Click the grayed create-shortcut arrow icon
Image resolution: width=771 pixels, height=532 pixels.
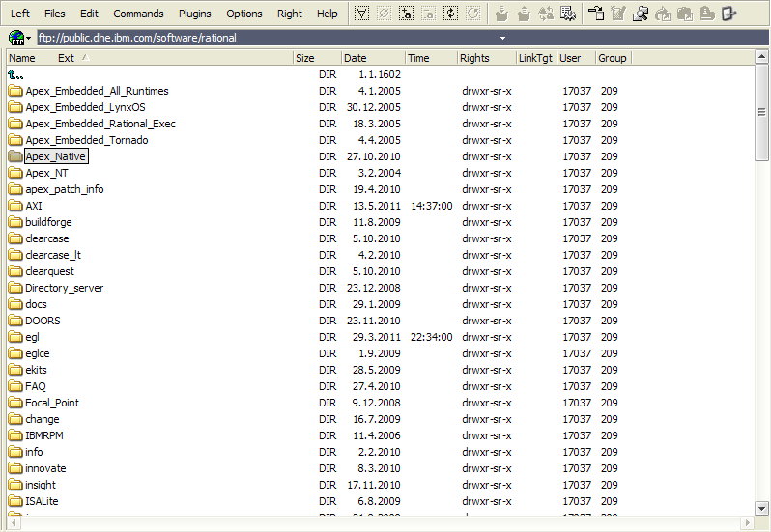pyautogui.click(x=663, y=14)
